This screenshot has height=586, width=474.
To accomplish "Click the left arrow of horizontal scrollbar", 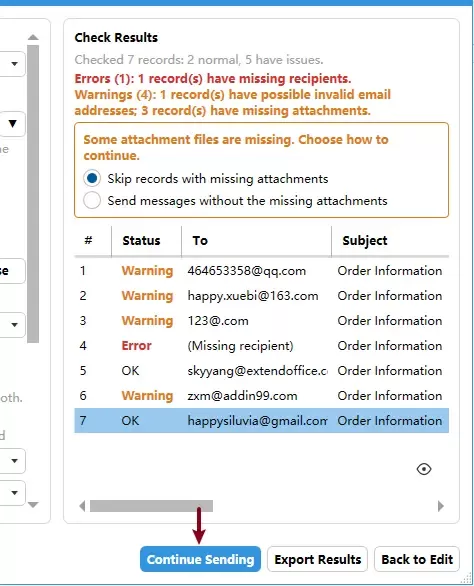I will [x=82, y=506].
